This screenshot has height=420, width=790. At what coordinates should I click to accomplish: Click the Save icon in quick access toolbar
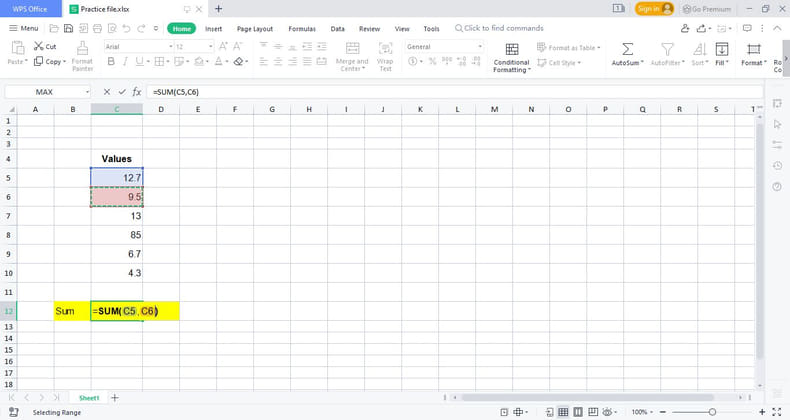[x=69, y=29]
